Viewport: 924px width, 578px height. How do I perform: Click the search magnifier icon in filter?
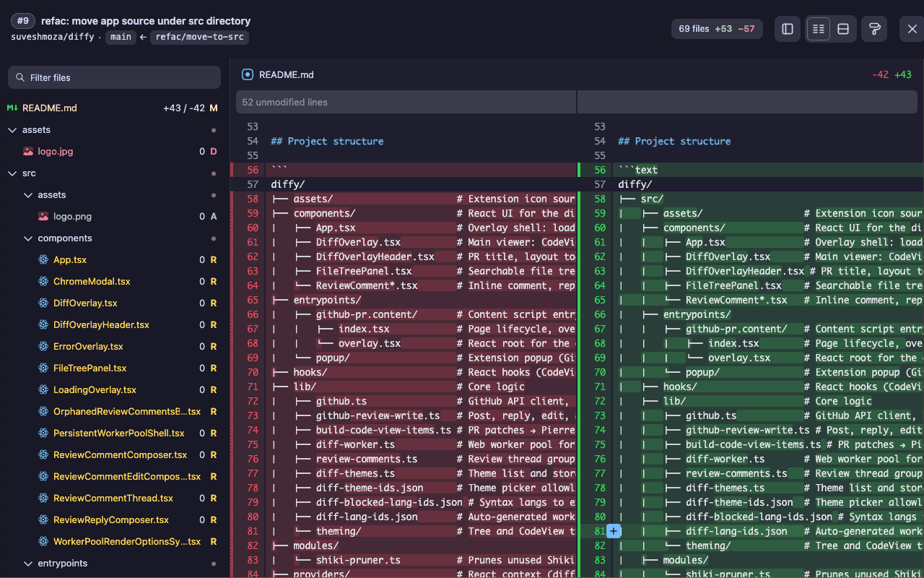tap(19, 77)
